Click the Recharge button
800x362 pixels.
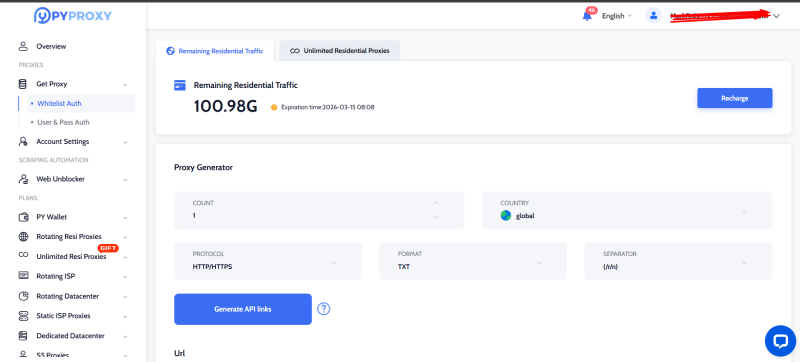[x=735, y=98]
